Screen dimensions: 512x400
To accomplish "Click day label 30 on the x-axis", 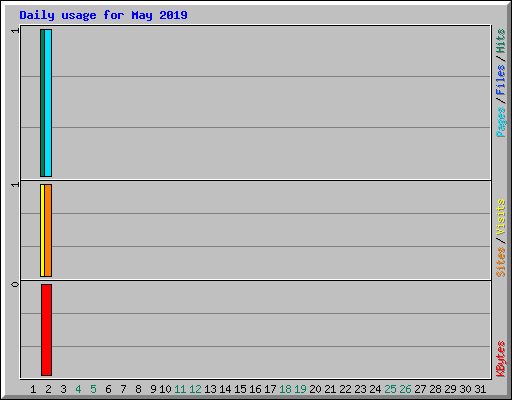I will (465, 389).
